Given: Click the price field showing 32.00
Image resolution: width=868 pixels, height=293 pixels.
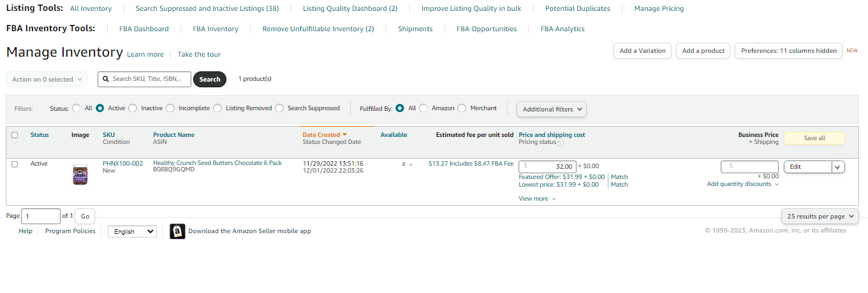Looking at the screenshot, I should 547,166.
